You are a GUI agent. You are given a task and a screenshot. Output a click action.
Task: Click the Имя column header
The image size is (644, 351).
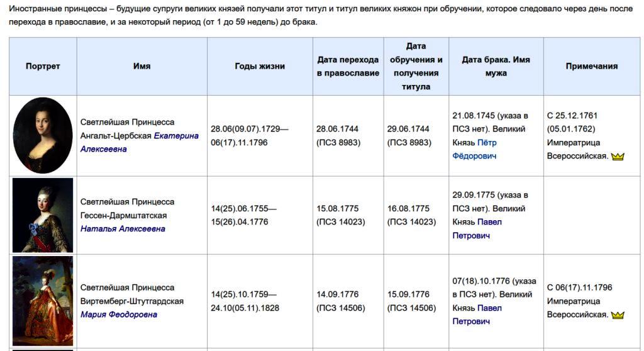(x=142, y=66)
